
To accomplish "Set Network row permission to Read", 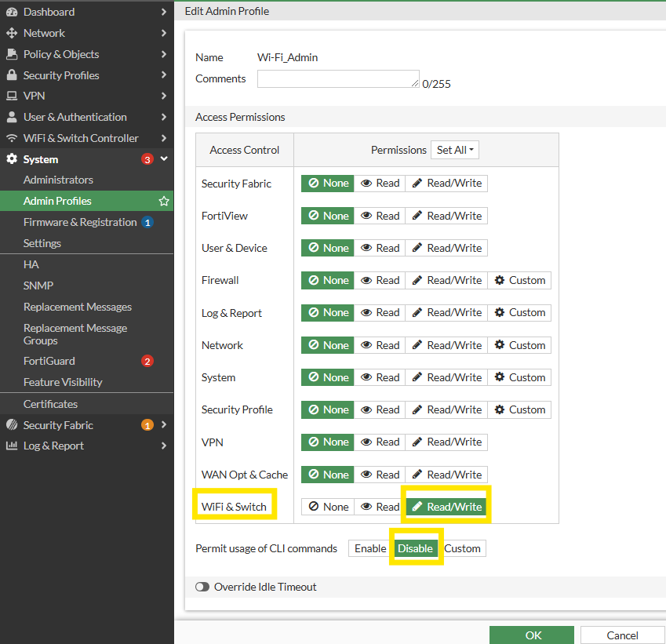I will pyautogui.click(x=380, y=345).
